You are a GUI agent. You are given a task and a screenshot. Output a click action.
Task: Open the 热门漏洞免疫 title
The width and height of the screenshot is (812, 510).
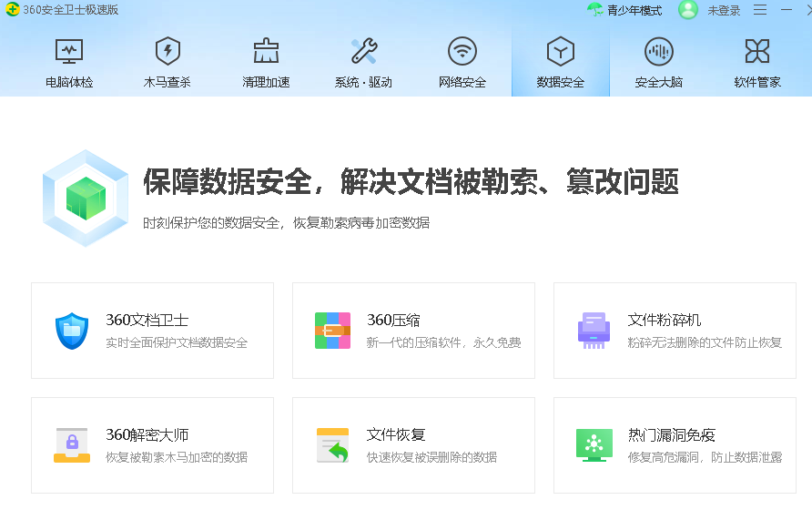[x=672, y=434]
